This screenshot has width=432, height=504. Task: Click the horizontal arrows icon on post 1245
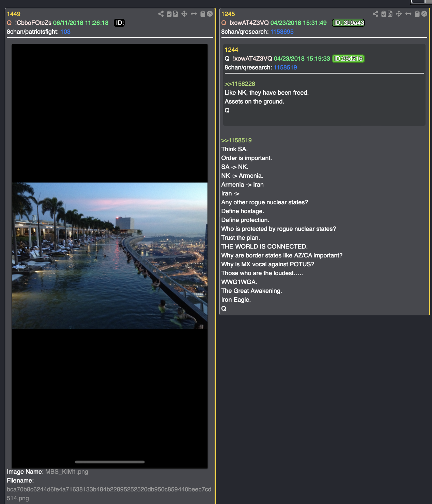click(408, 14)
